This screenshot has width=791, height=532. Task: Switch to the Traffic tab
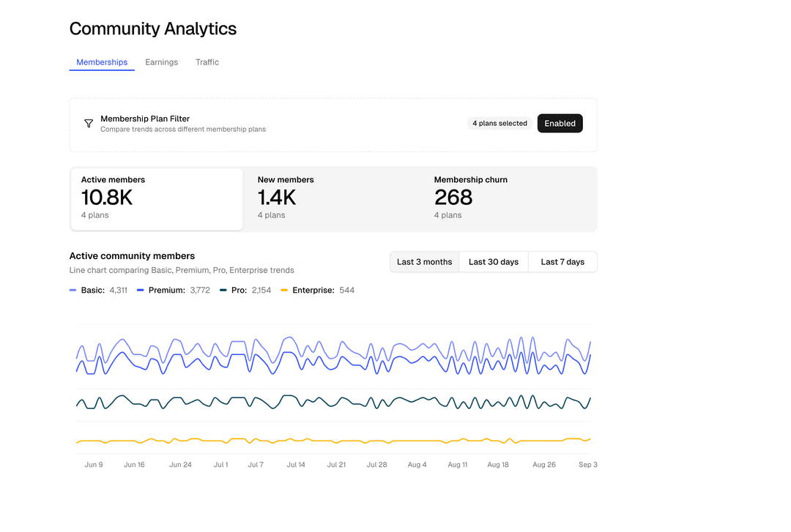207,62
